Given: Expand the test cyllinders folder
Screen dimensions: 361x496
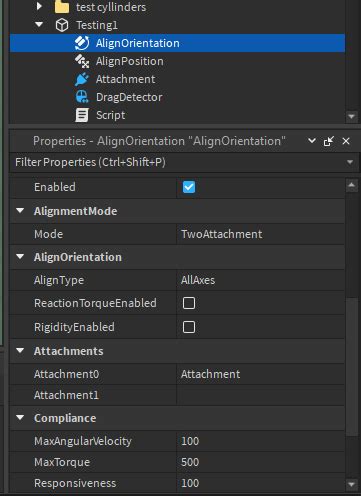Looking at the screenshot, I should click(x=39, y=6).
